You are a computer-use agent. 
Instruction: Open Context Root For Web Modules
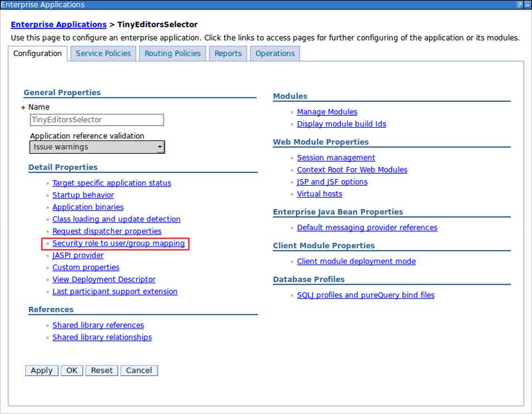(352, 169)
